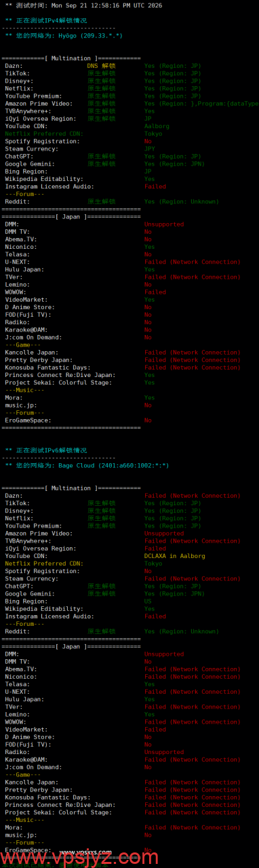Click the 'ChatGPT:' row label in IPv4 section
The image size is (259, 868).
[x=19, y=157]
